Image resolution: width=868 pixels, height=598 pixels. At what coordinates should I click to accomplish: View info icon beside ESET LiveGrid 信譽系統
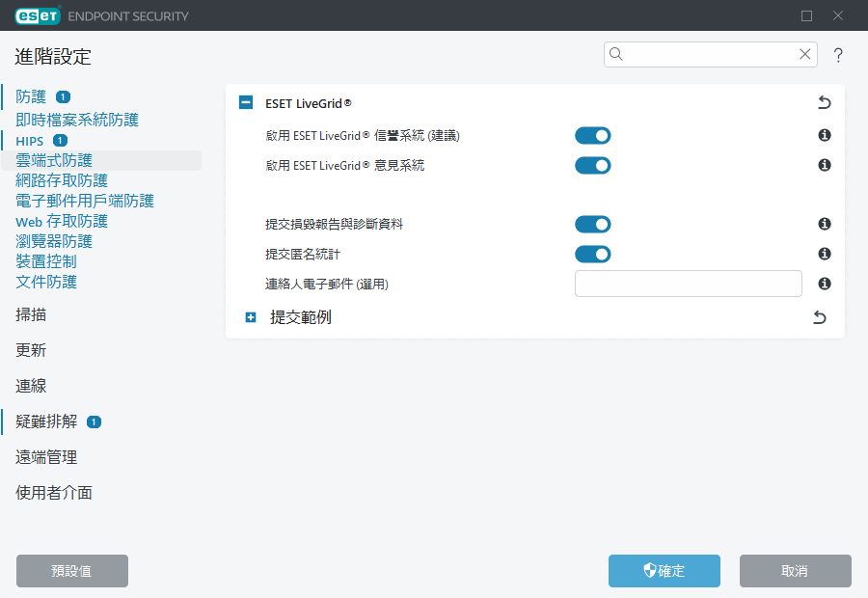[x=824, y=135]
